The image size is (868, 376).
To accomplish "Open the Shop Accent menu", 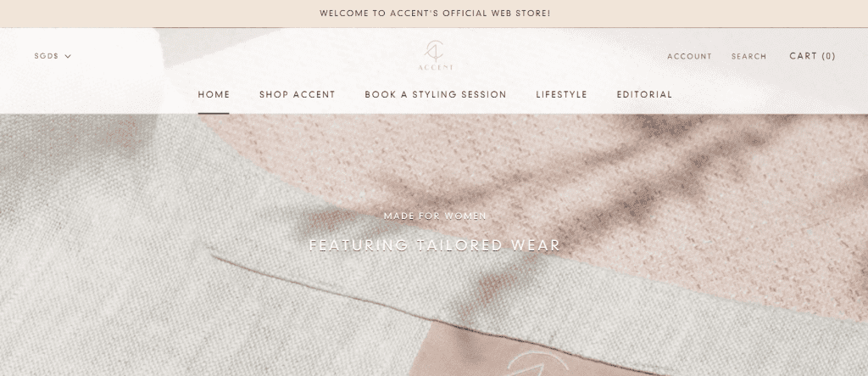I will pos(298,94).
